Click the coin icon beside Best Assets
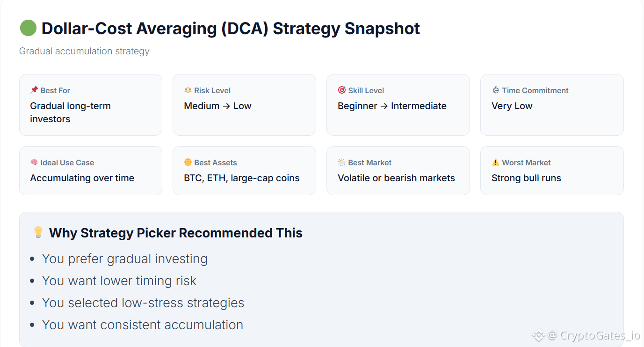Image resolution: width=644 pixels, height=347 pixels. click(188, 162)
